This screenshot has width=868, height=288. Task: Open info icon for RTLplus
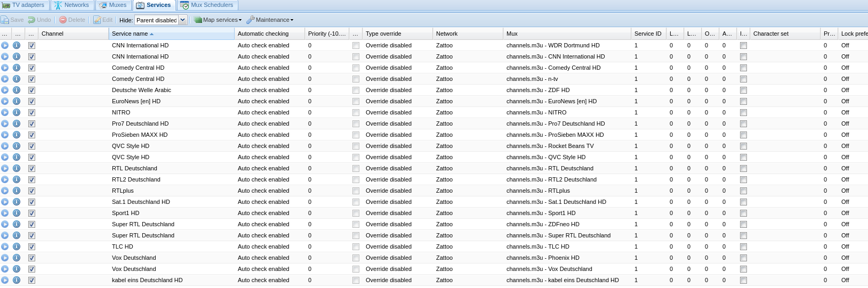point(17,191)
